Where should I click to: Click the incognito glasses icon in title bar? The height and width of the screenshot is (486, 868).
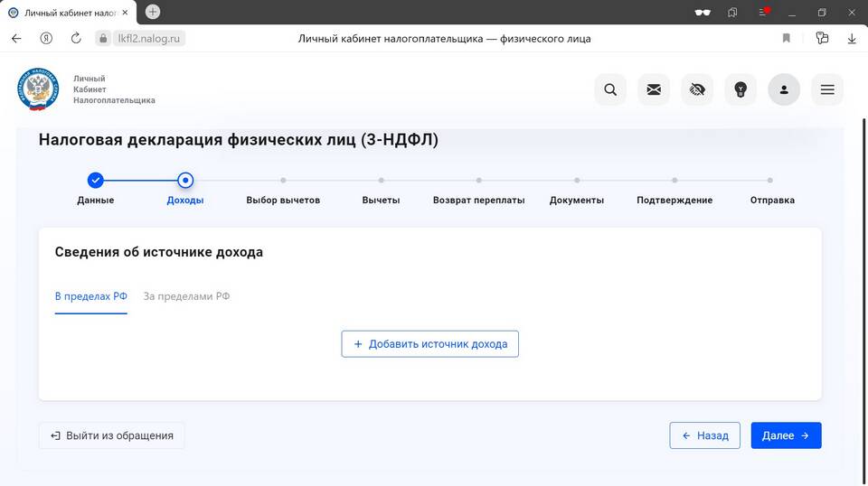click(x=703, y=12)
